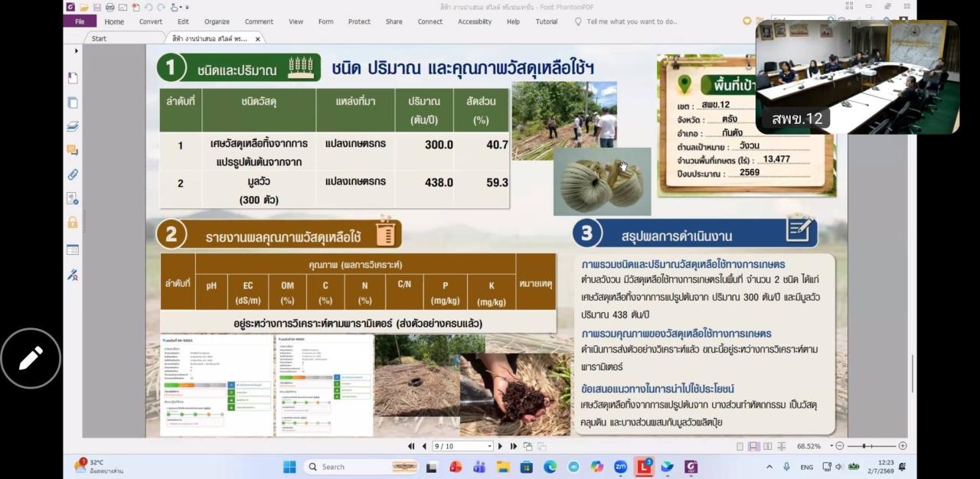Viewport: 980px width, 479px height.
Task: Open the signature pen panel in the sidebar
Action: (73, 274)
